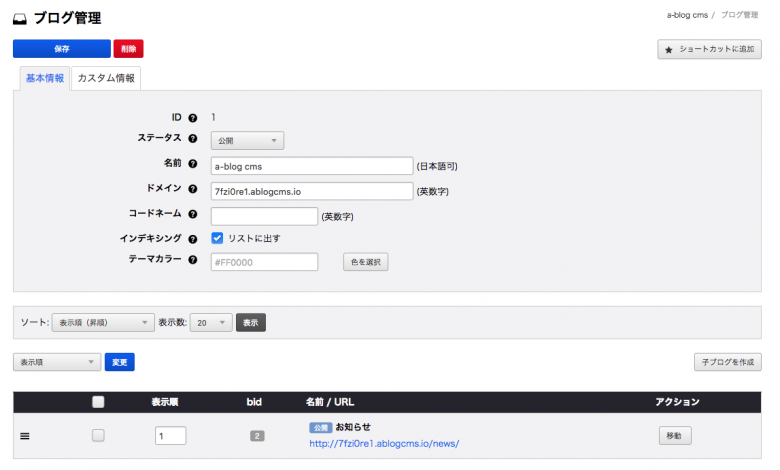
Task: Check the select-all checkbox in table header
Action: click(98, 402)
